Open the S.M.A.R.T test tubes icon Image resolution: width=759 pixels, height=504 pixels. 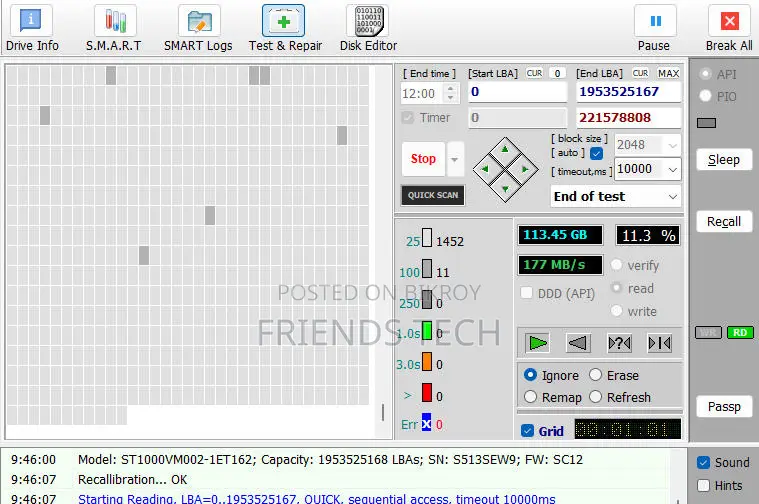pyautogui.click(x=115, y=20)
